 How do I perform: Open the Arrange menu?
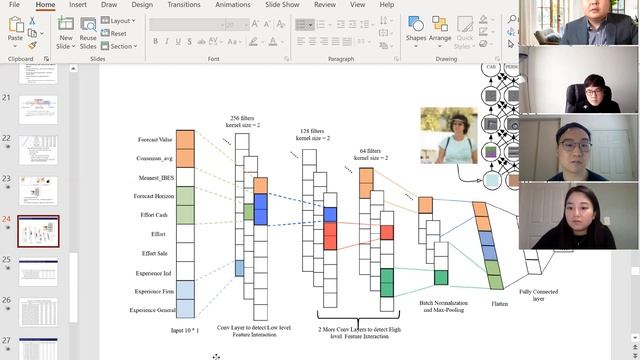pyautogui.click(x=440, y=32)
